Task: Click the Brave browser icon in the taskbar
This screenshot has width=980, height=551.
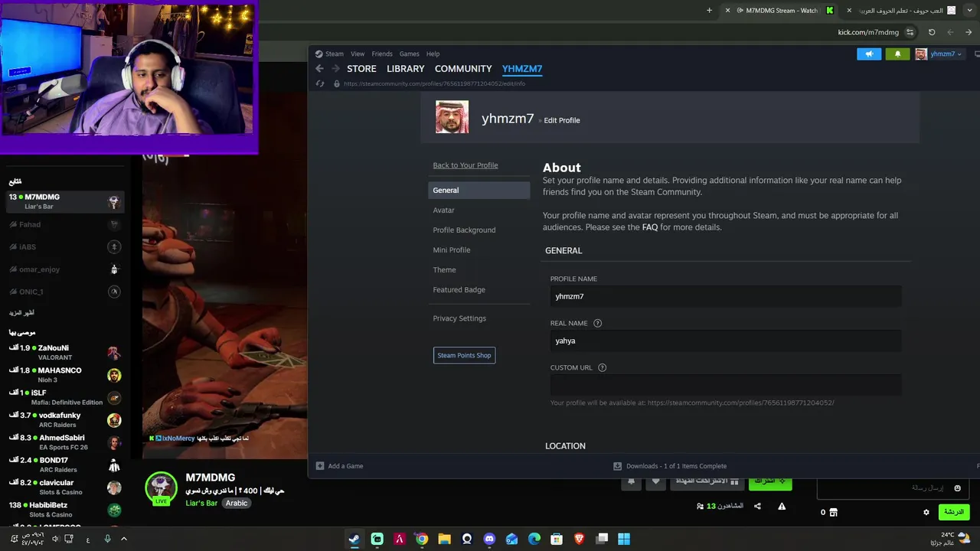Action: click(x=580, y=539)
